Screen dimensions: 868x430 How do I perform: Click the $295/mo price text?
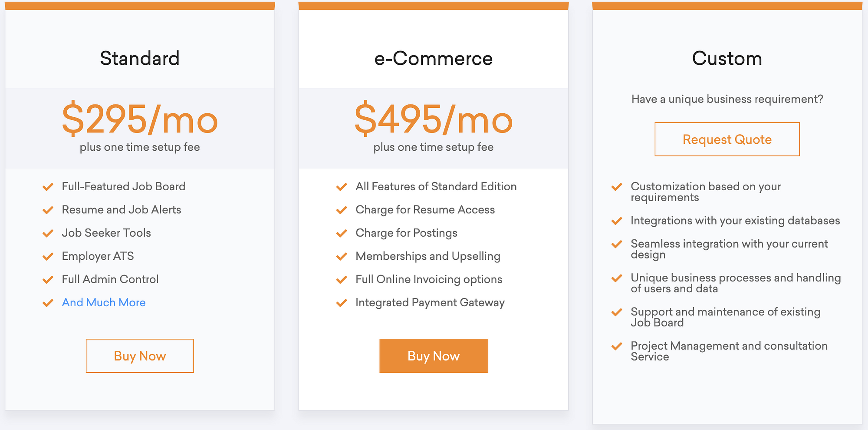point(140,119)
